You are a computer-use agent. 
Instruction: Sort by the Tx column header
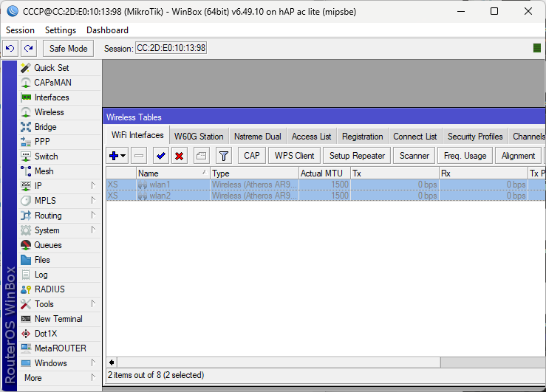[395, 173]
